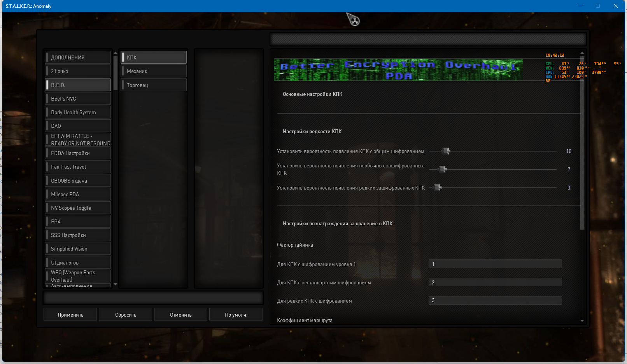Viewport: 627px width, 364px height.
Task: Click heading Настройки вознаграждения за хранение в КПК
Action: click(338, 224)
